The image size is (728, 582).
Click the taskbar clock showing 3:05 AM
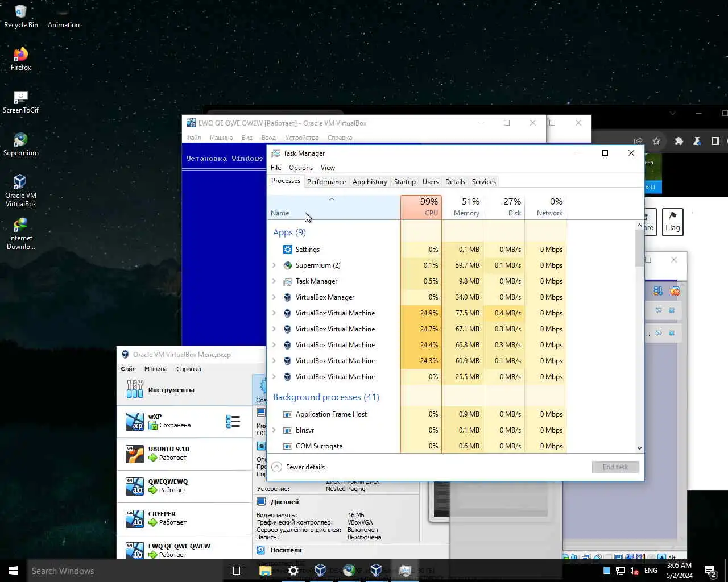pyautogui.click(x=679, y=571)
